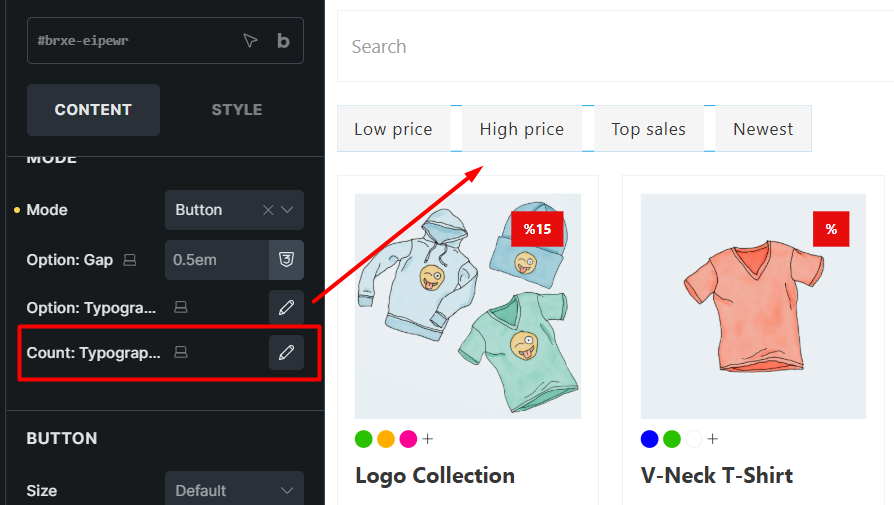Select the pink swatch on Logo Collection
894x505 pixels.
tap(408, 439)
